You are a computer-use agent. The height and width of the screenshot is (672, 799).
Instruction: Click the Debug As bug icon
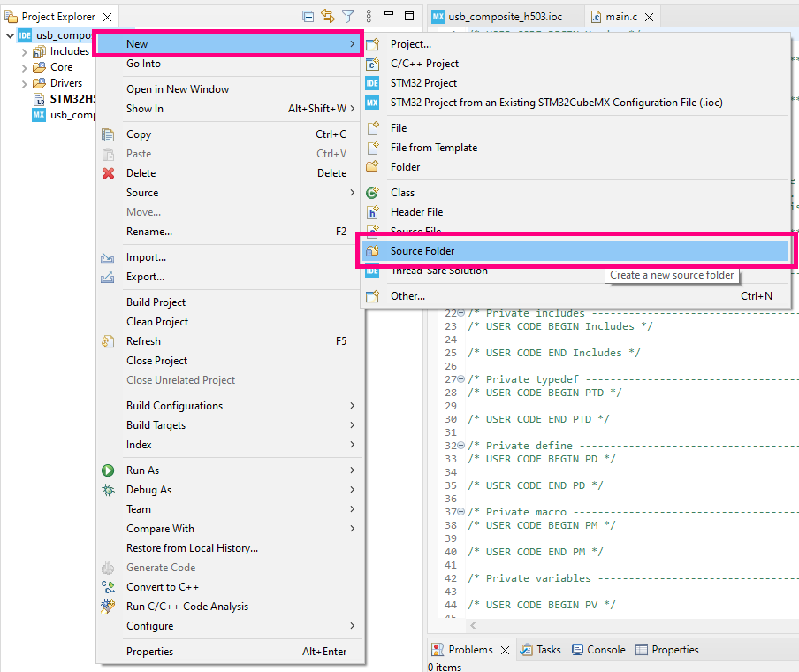click(108, 490)
